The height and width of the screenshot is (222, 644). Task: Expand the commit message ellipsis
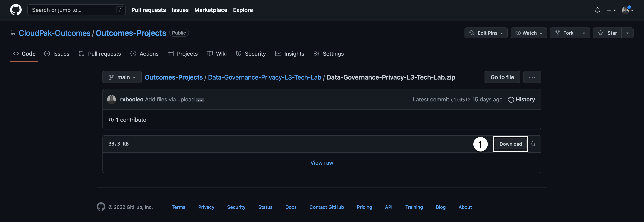click(x=200, y=100)
